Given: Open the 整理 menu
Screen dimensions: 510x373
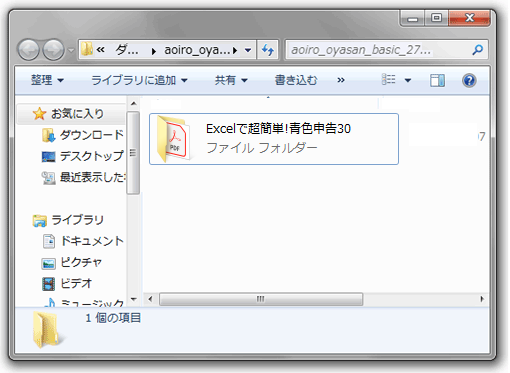Looking at the screenshot, I should point(47,80).
